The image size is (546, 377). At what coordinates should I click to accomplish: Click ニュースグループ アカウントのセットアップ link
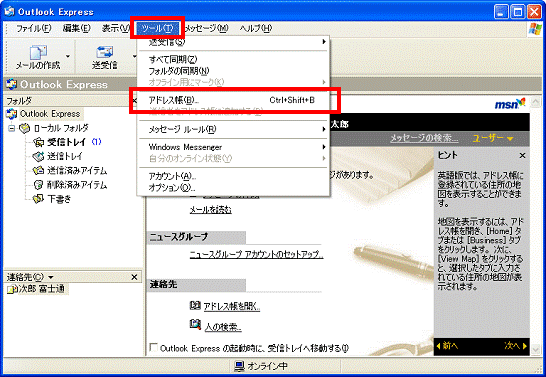tap(256, 254)
